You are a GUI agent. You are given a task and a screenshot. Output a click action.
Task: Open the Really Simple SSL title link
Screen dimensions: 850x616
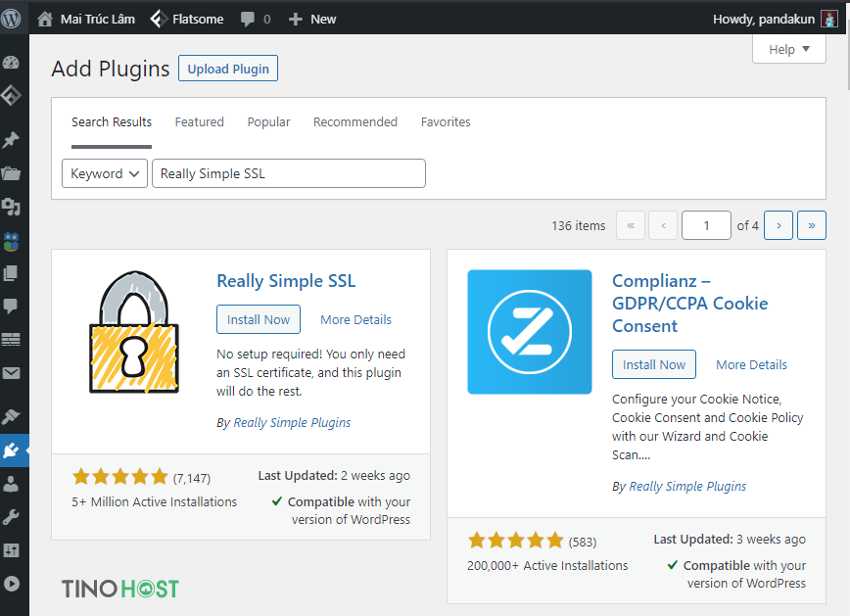coord(286,281)
